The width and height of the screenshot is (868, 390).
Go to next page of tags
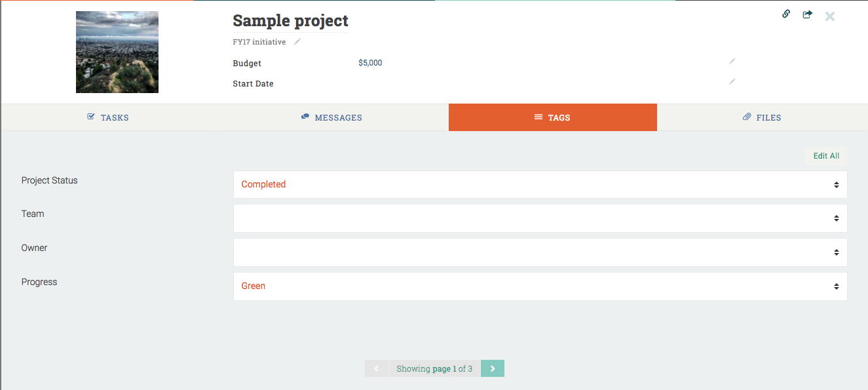(x=493, y=369)
